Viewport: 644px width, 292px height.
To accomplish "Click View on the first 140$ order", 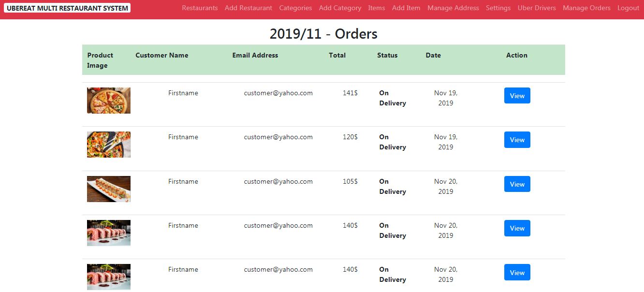I will pyautogui.click(x=517, y=228).
